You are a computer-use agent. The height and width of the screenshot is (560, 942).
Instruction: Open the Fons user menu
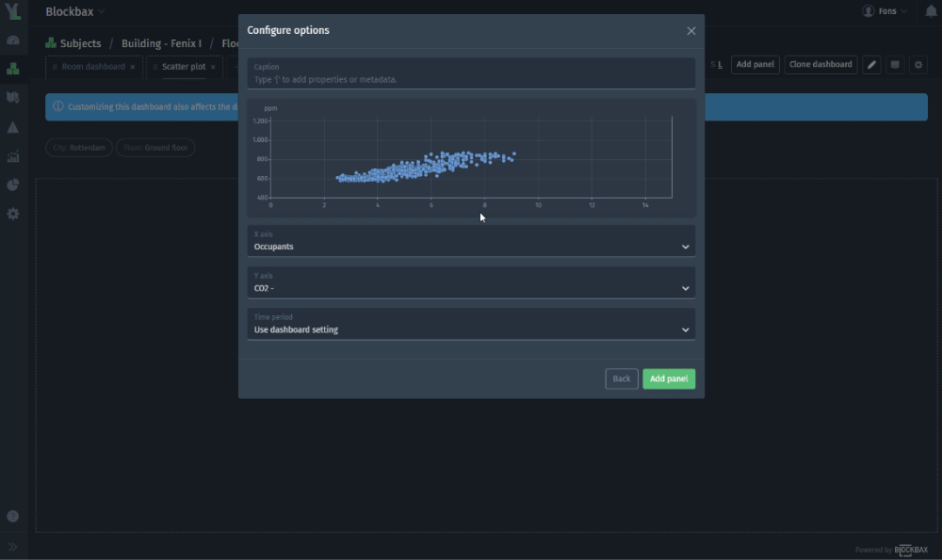885,11
